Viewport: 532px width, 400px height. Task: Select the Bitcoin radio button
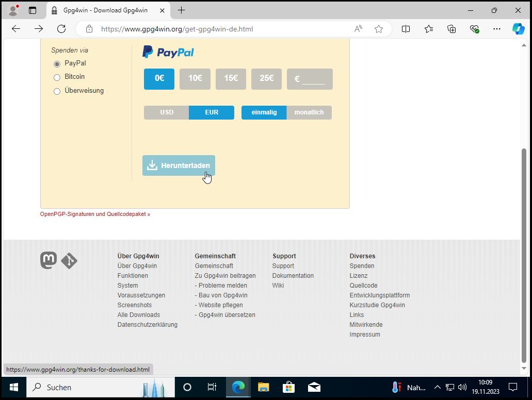[x=57, y=77]
